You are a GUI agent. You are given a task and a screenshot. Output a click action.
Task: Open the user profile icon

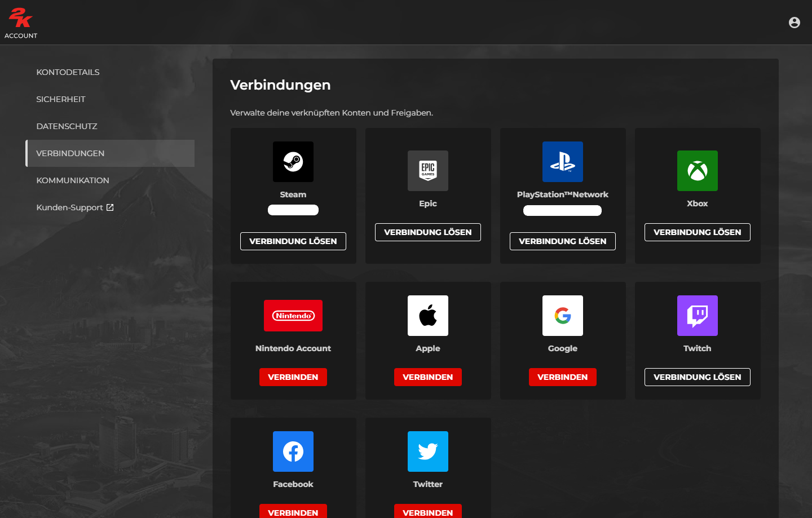tap(795, 23)
